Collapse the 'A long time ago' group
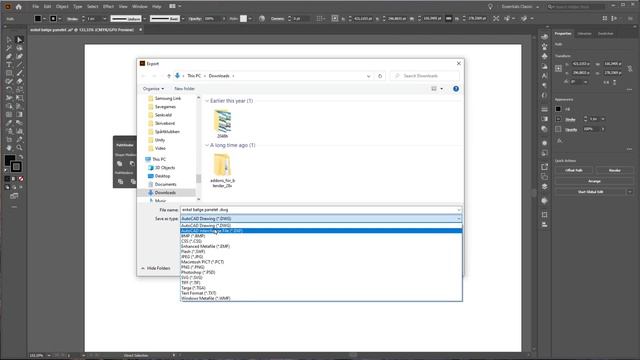This screenshot has height=360, width=640. pyautogui.click(x=207, y=145)
